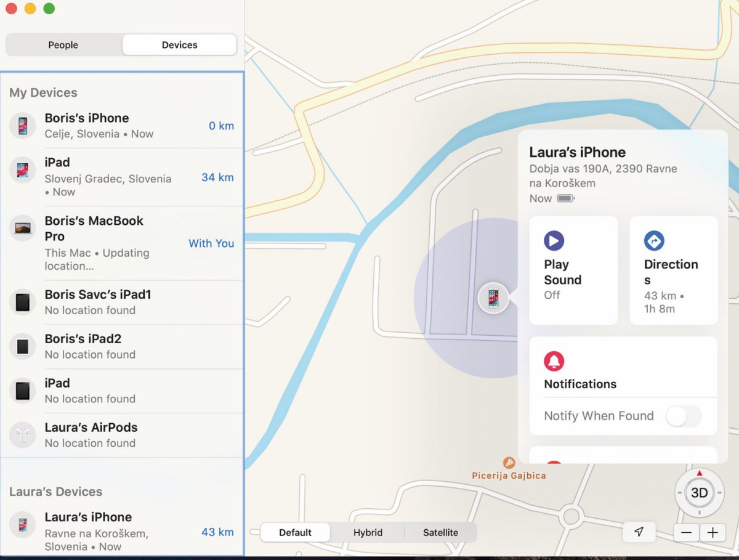Click the red close window button
The width and height of the screenshot is (739, 560).
click(x=11, y=9)
